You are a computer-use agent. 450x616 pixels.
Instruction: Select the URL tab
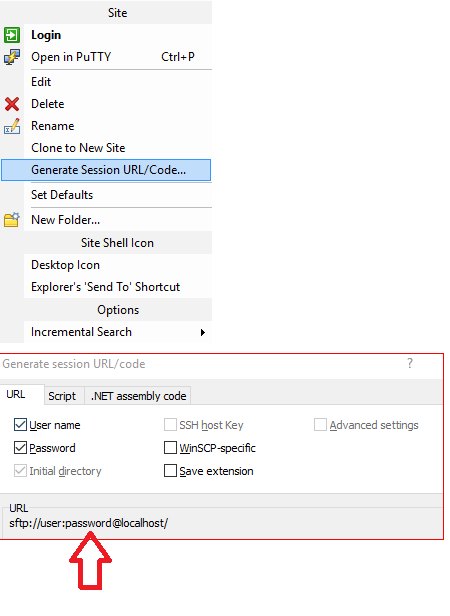(x=16, y=394)
